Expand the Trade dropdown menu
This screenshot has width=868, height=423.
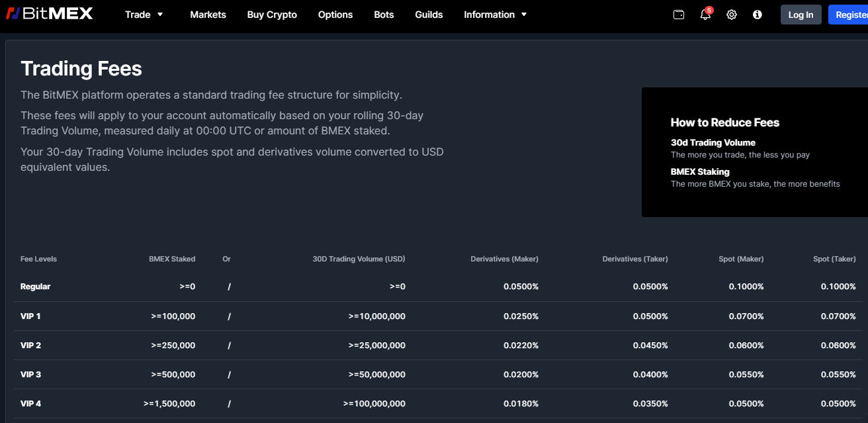click(144, 15)
